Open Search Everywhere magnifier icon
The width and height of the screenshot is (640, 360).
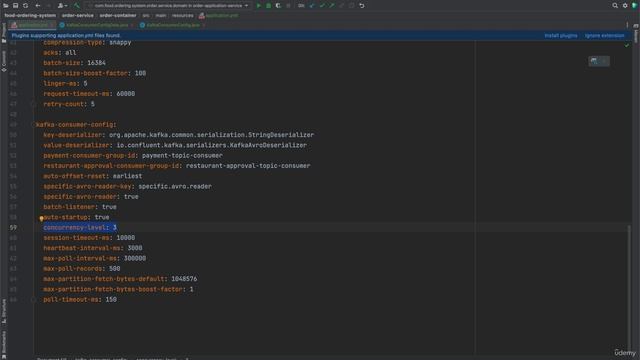(x=615, y=6)
